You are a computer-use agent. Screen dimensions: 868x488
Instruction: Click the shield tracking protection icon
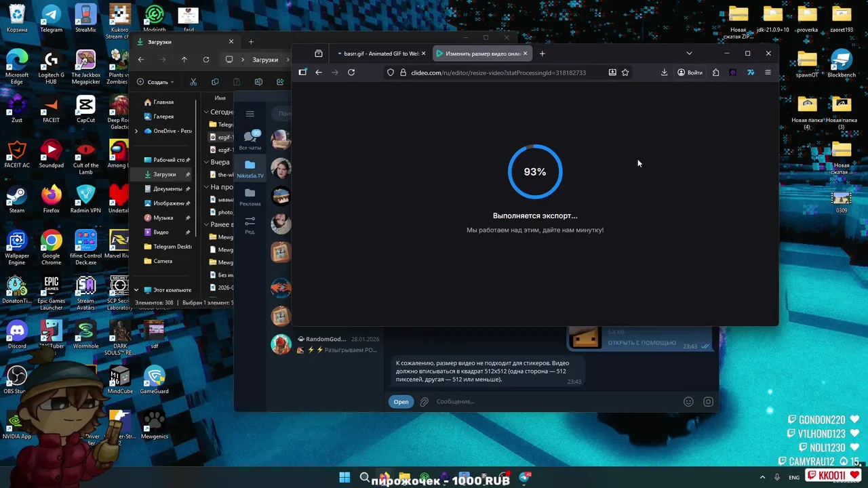coord(391,73)
